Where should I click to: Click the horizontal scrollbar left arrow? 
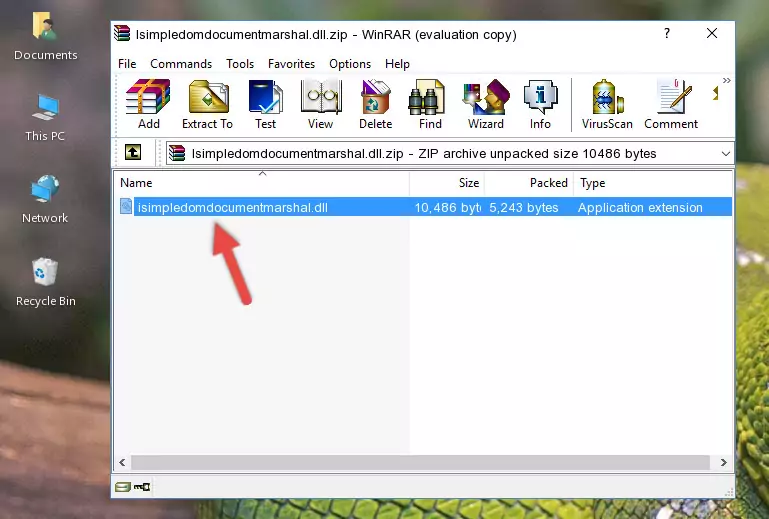pos(122,462)
